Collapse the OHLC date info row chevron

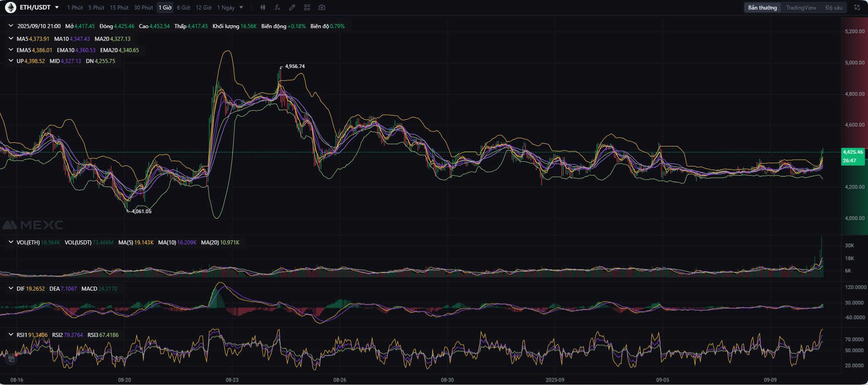[11, 26]
